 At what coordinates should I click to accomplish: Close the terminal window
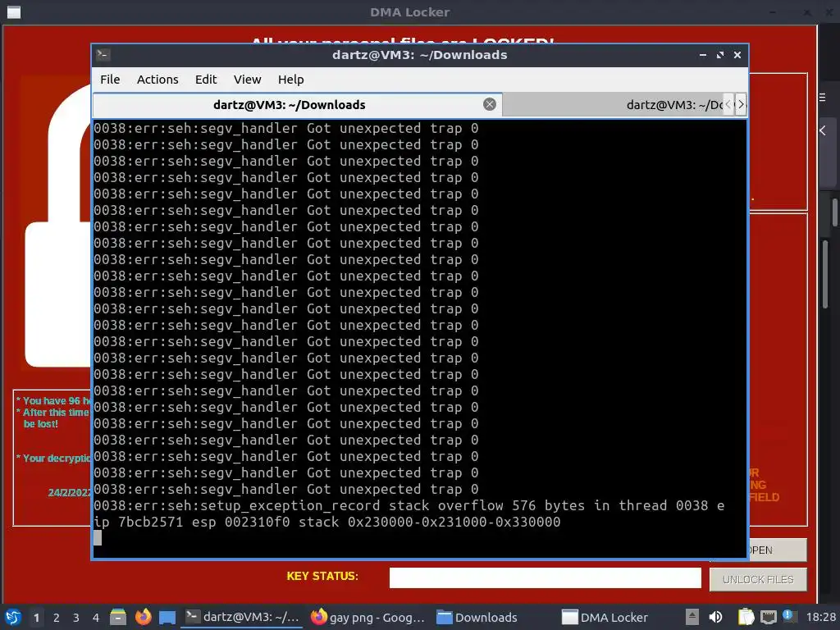click(737, 55)
